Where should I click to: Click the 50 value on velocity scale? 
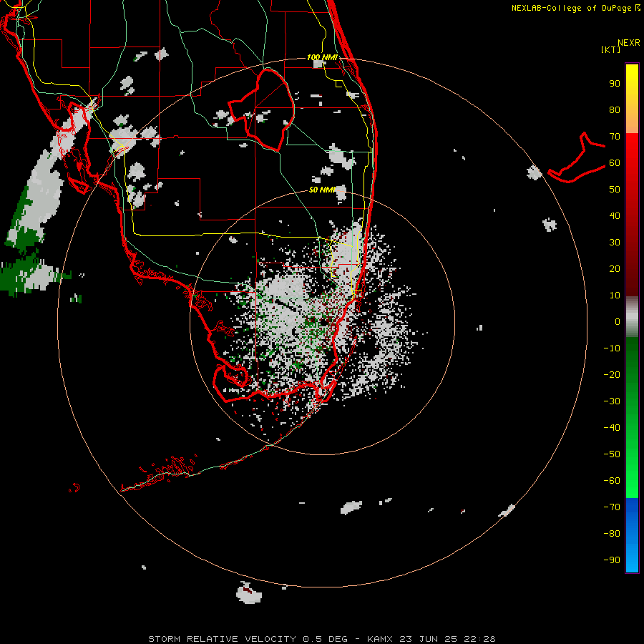click(615, 190)
